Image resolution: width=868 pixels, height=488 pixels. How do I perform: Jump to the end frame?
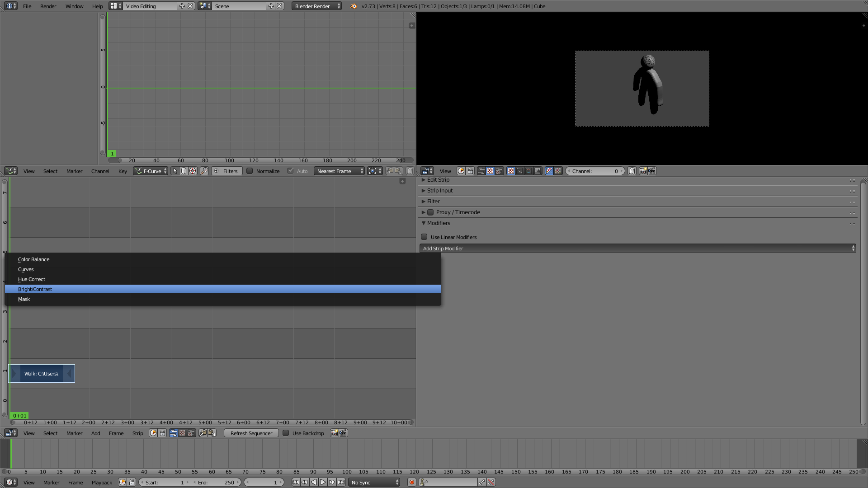[341, 482]
